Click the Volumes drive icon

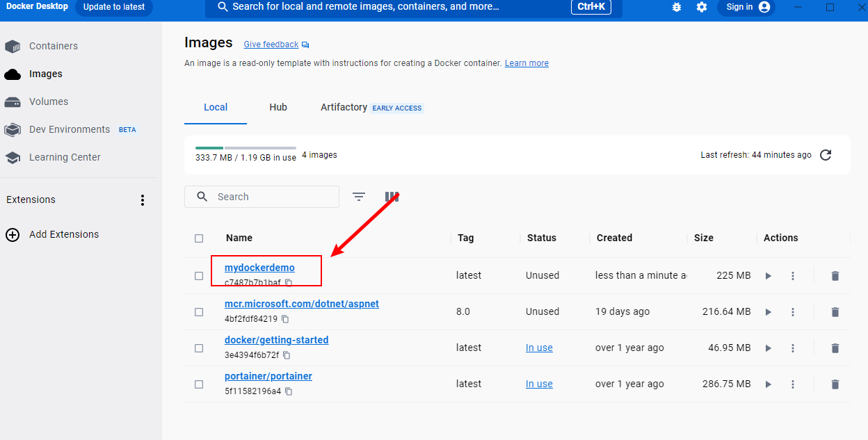point(13,102)
